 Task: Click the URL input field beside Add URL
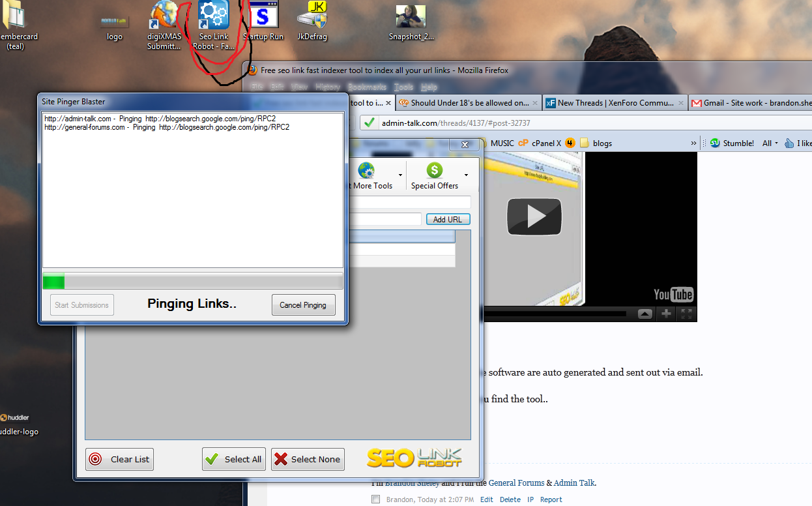point(385,219)
